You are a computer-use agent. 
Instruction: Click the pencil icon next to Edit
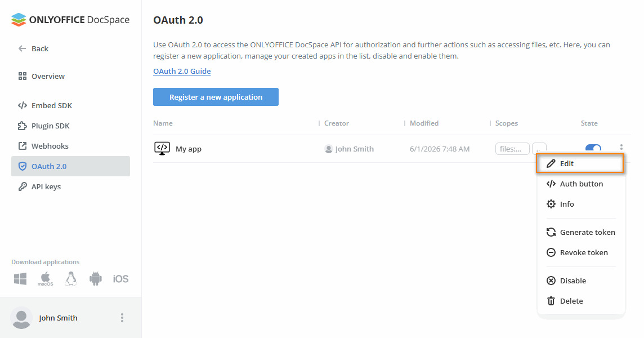551,164
